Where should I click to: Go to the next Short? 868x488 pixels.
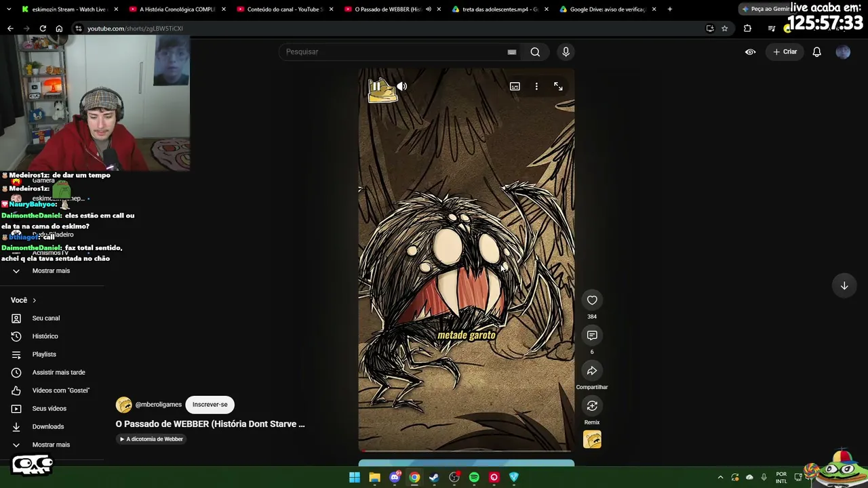coord(844,285)
